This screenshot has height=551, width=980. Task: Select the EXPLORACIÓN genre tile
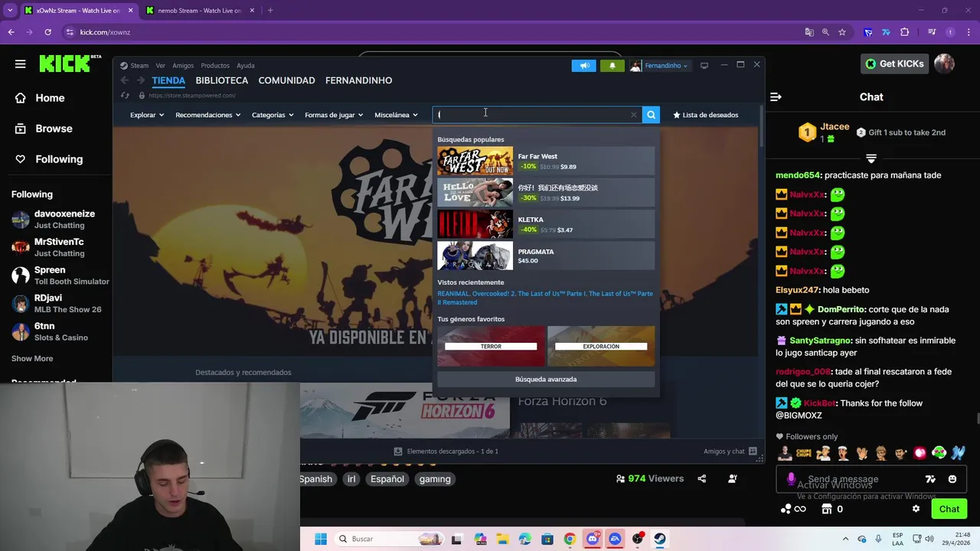pos(601,346)
